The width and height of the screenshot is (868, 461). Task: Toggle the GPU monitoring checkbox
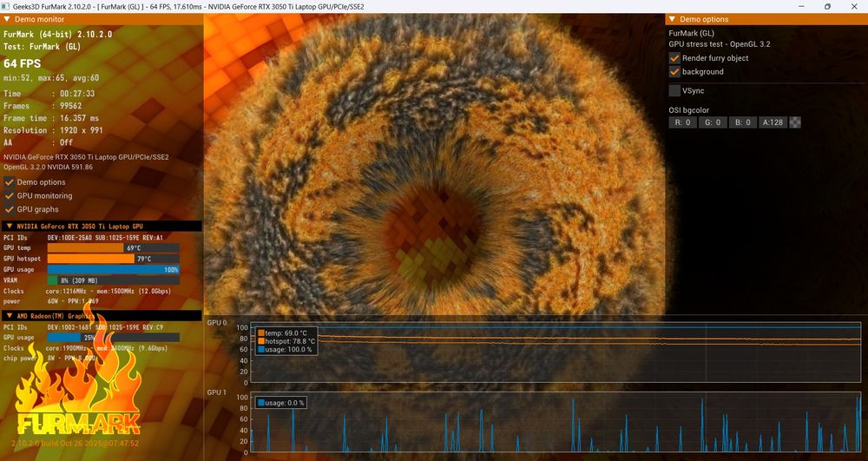(x=10, y=195)
